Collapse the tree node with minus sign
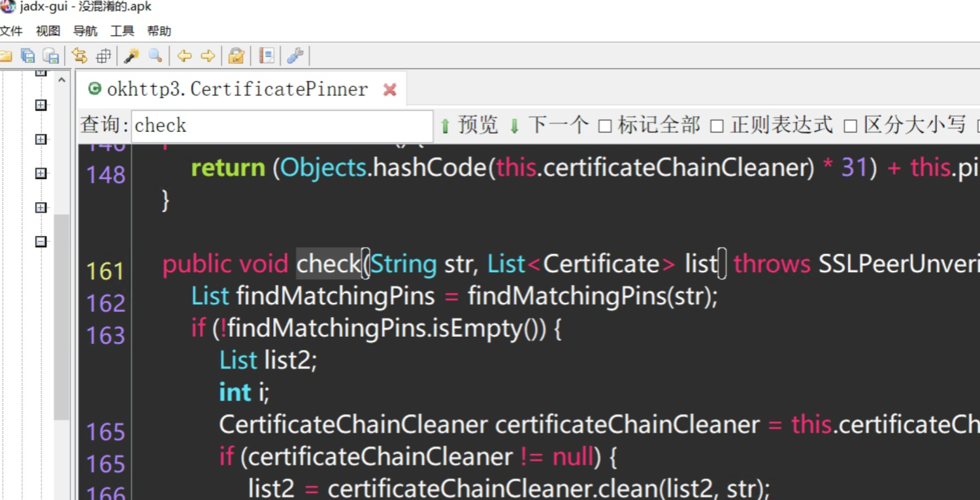Viewport: 980px width, 500px height. coord(41,242)
